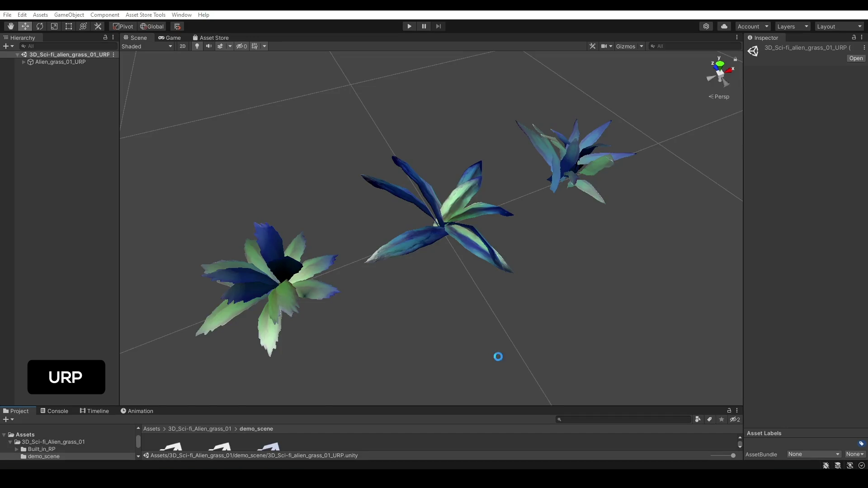
Task: Search by label icon in Project
Action: pyautogui.click(x=710, y=419)
